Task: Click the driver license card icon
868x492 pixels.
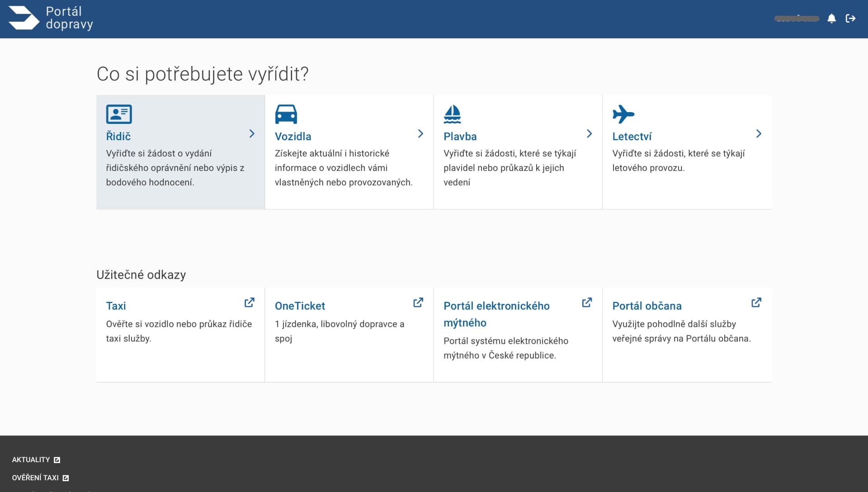Action: click(119, 114)
